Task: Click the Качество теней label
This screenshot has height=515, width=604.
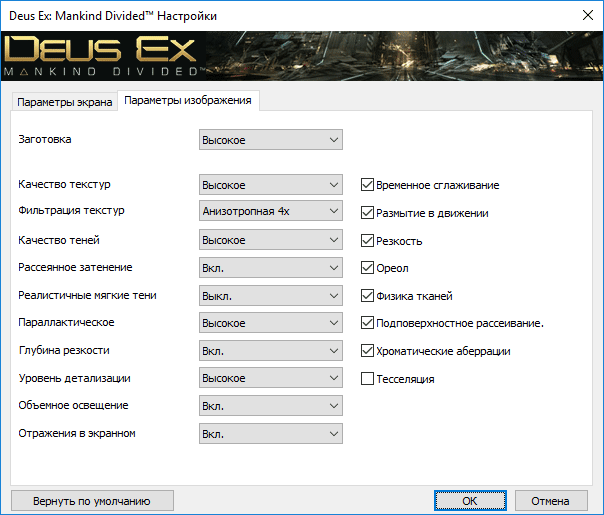Action: (x=59, y=240)
